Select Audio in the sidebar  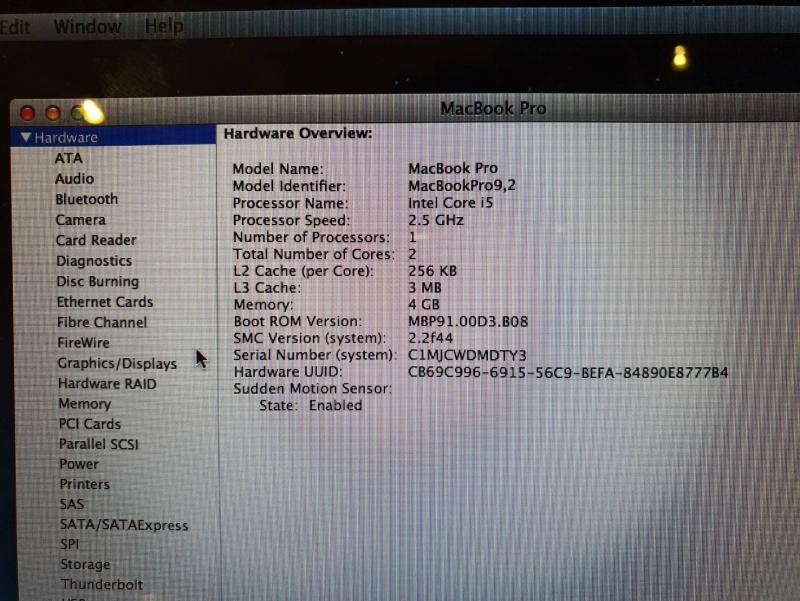point(74,179)
